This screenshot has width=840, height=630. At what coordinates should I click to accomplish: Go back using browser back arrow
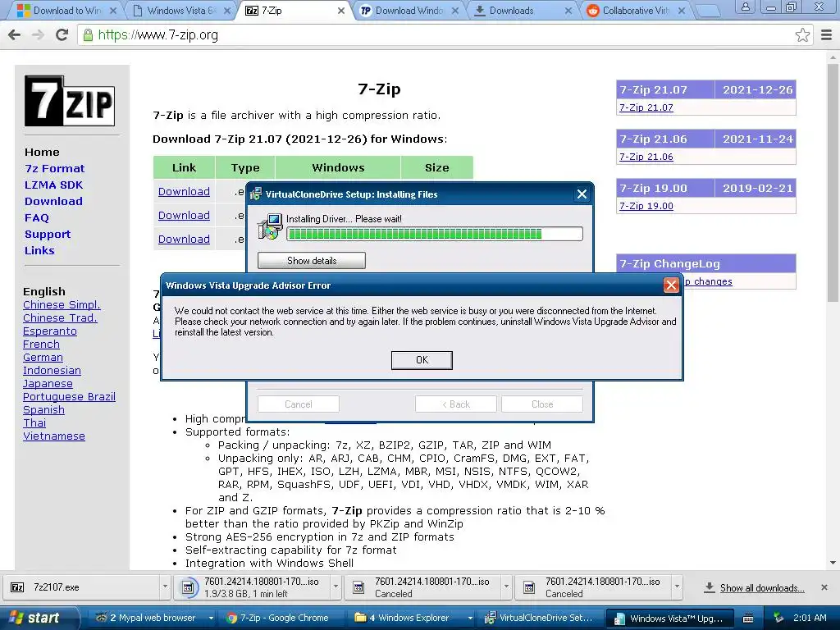click(x=15, y=35)
